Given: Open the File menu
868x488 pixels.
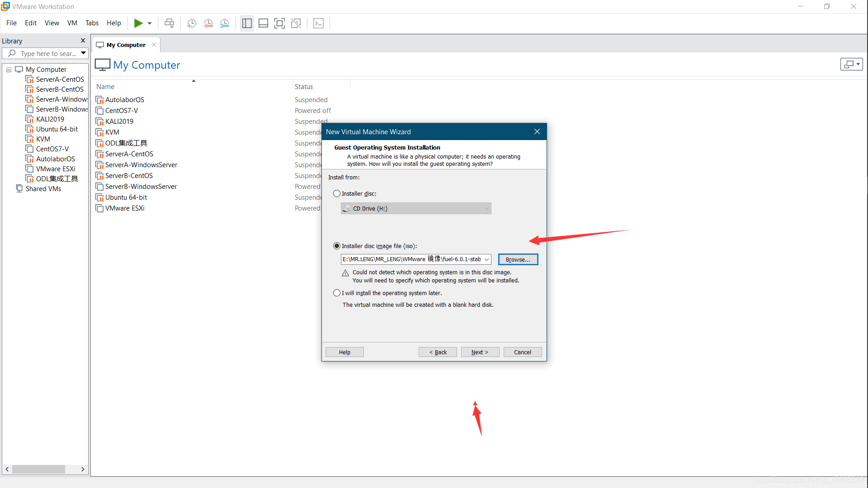Looking at the screenshot, I should coord(11,23).
